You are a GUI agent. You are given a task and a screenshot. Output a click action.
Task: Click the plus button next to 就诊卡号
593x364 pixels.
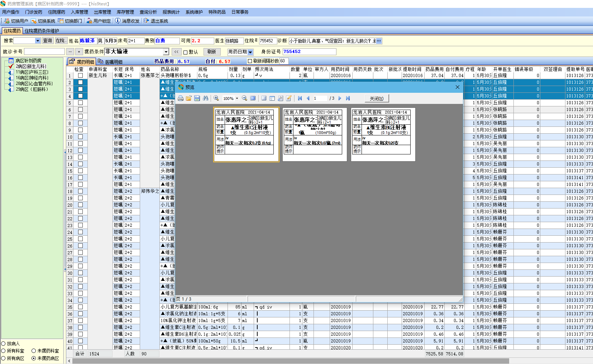tap(79, 52)
